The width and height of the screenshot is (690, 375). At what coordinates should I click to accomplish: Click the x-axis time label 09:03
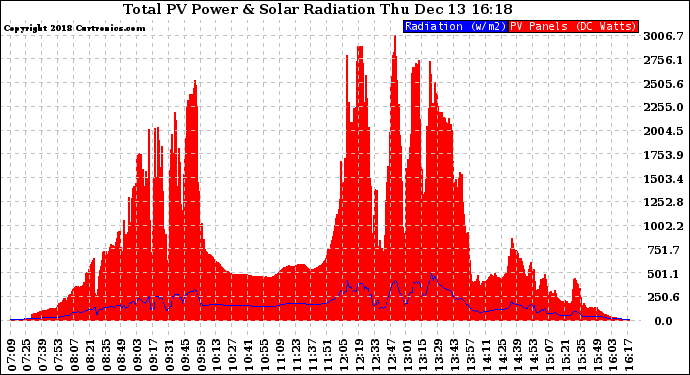138,355
